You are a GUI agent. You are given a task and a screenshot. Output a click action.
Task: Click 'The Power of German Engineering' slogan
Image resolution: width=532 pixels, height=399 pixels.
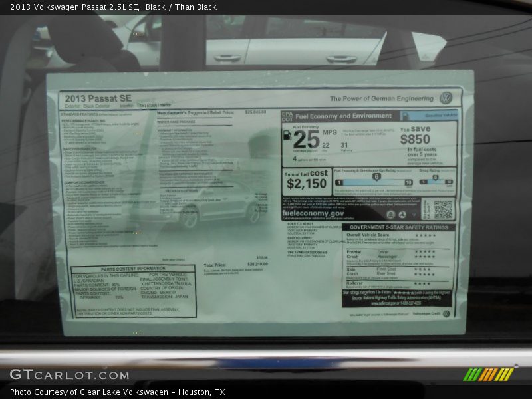click(x=382, y=98)
